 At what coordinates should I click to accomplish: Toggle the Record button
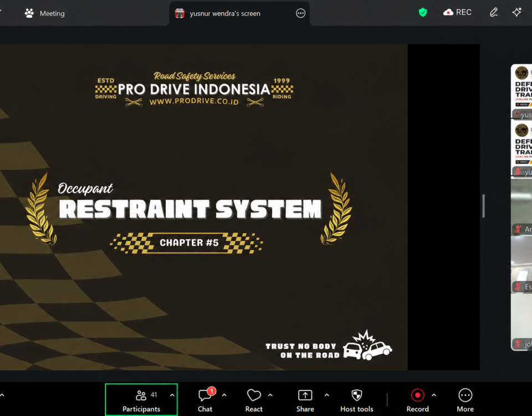pyautogui.click(x=418, y=400)
